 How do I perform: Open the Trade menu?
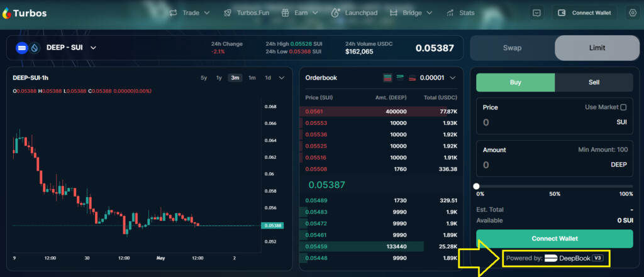190,13
